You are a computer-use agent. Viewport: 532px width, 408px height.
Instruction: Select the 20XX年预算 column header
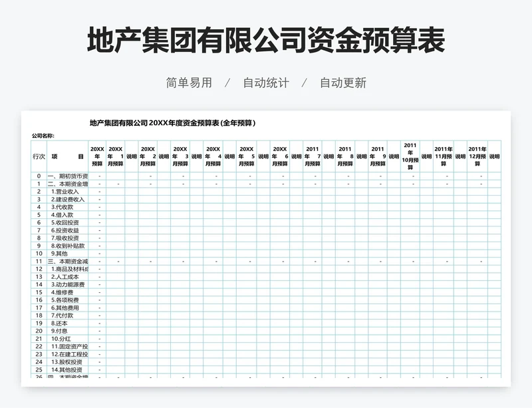point(97,156)
